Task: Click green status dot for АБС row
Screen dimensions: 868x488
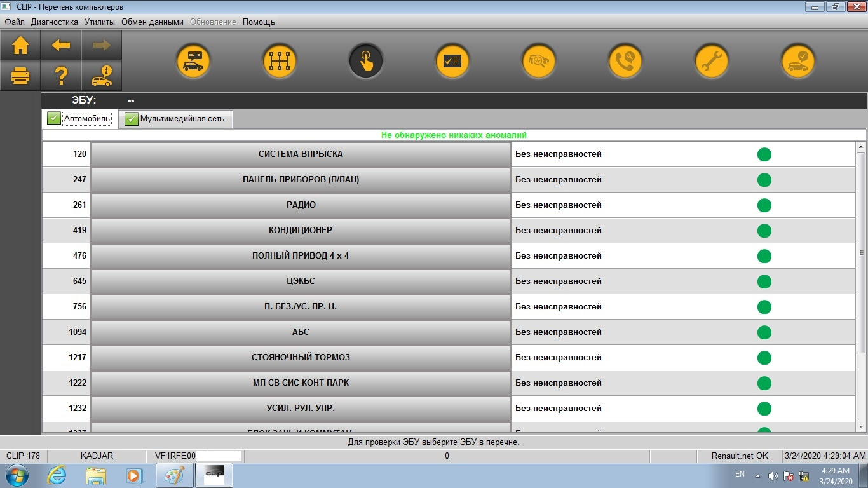Action: click(764, 332)
